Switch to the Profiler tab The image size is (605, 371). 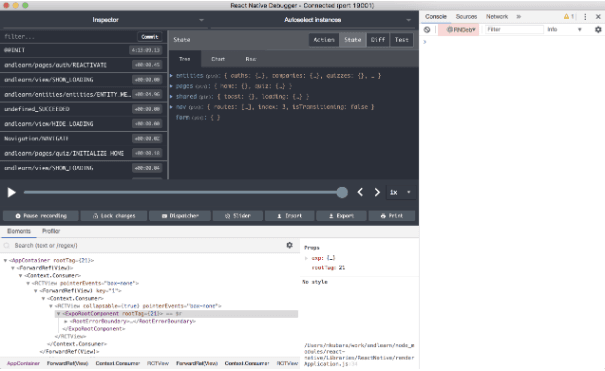pos(51,231)
